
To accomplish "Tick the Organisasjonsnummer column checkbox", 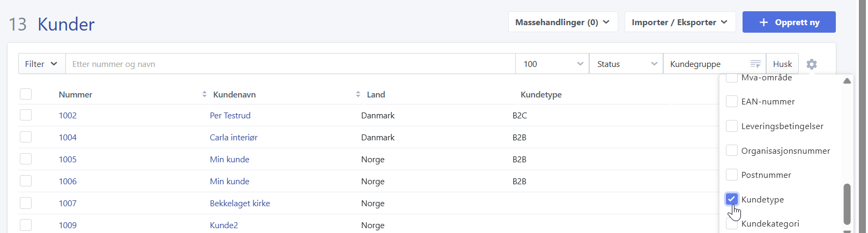I will (x=731, y=151).
